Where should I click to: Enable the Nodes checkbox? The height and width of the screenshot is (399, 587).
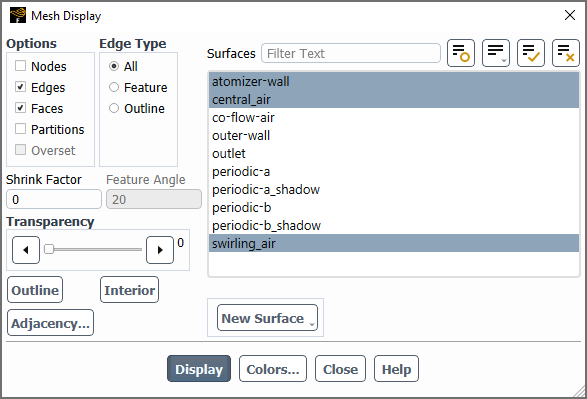pos(20,66)
